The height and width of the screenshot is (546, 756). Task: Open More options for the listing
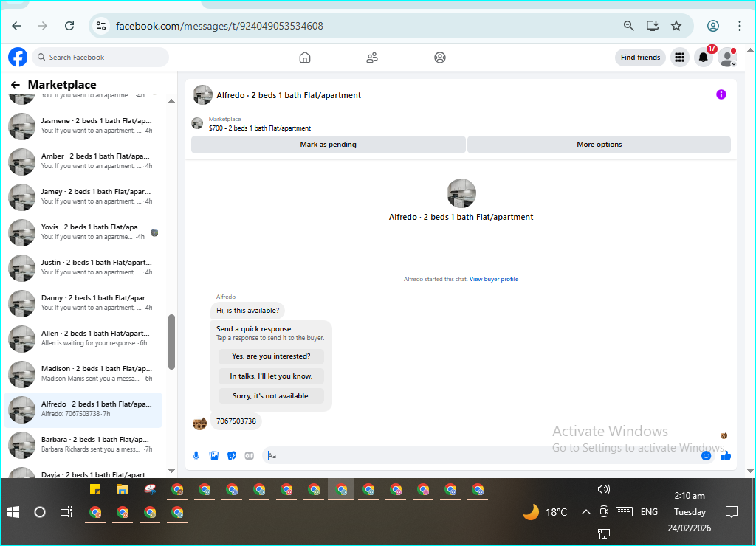tap(599, 145)
